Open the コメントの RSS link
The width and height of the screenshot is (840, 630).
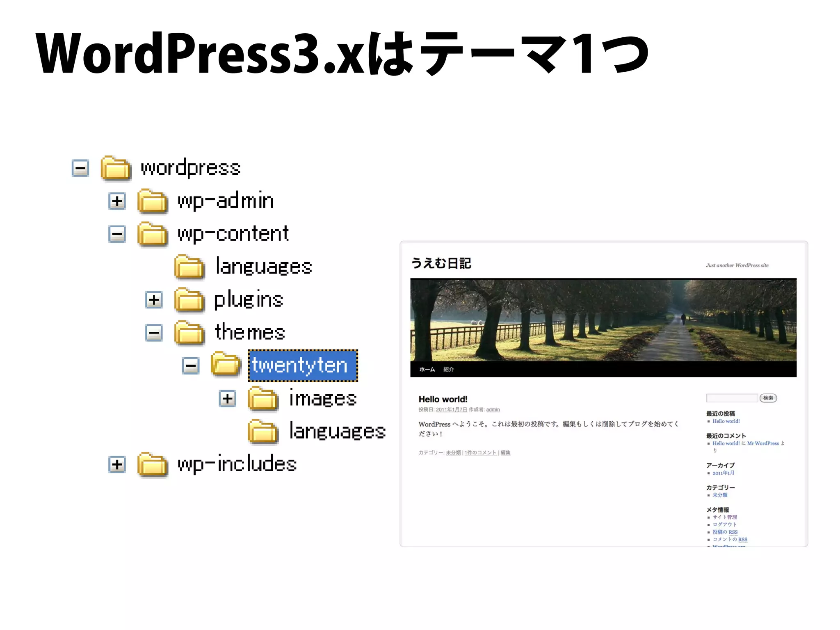coord(730,539)
